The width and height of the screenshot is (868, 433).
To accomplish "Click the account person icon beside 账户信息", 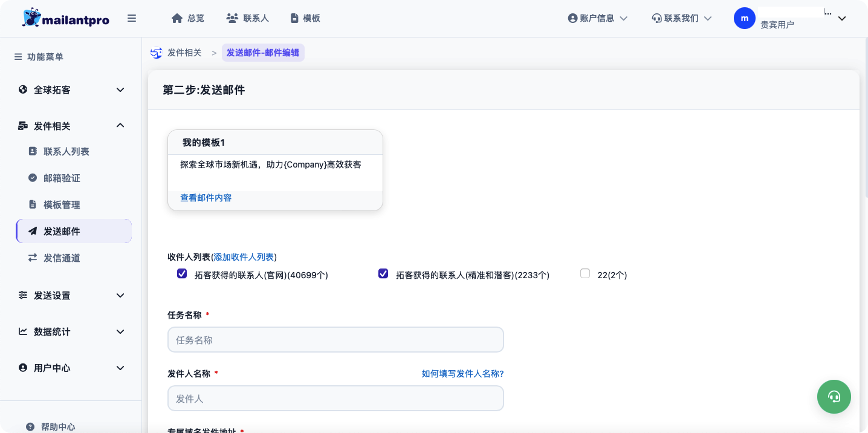I will 572,18.
